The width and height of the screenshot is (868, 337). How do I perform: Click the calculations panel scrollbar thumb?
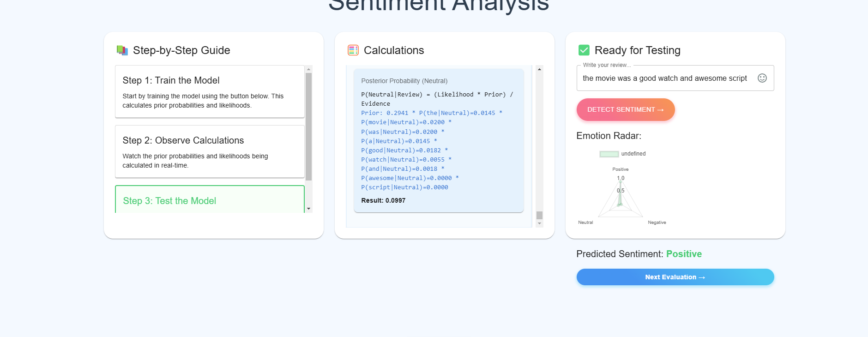(539, 215)
